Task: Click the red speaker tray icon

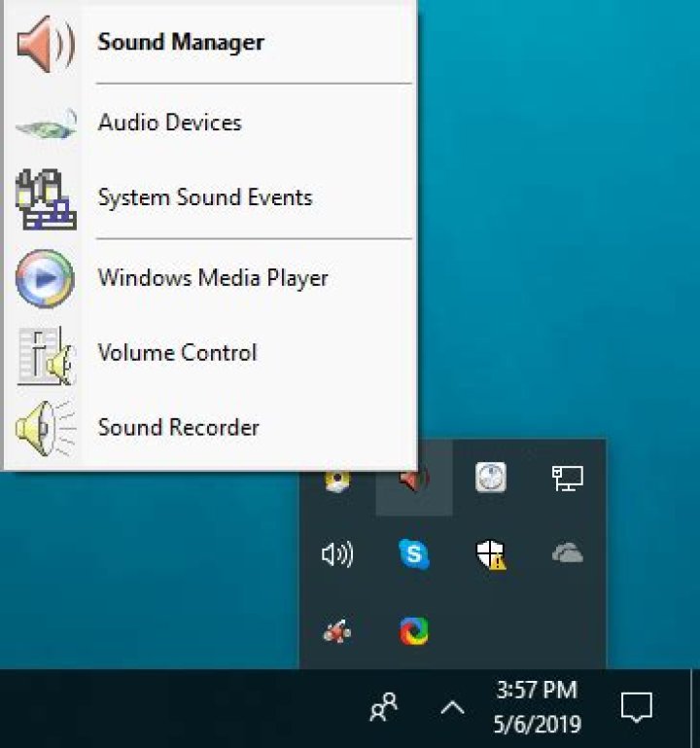Action: [414, 481]
